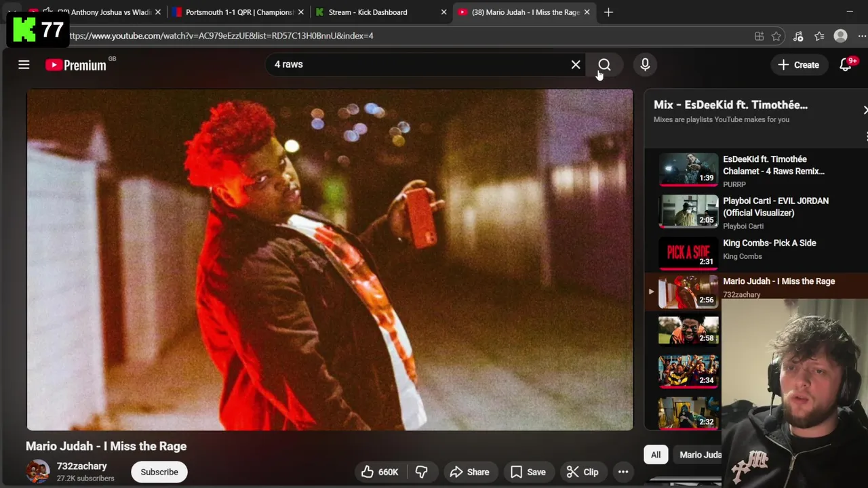Image resolution: width=868 pixels, height=488 pixels.
Task: Close the Kick Dashboard tab
Action: (x=443, y=12)
